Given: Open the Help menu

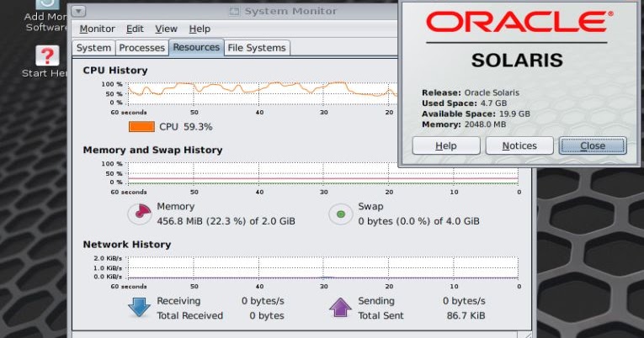Looking at the screenshot, I should click(x=200, y=29).
